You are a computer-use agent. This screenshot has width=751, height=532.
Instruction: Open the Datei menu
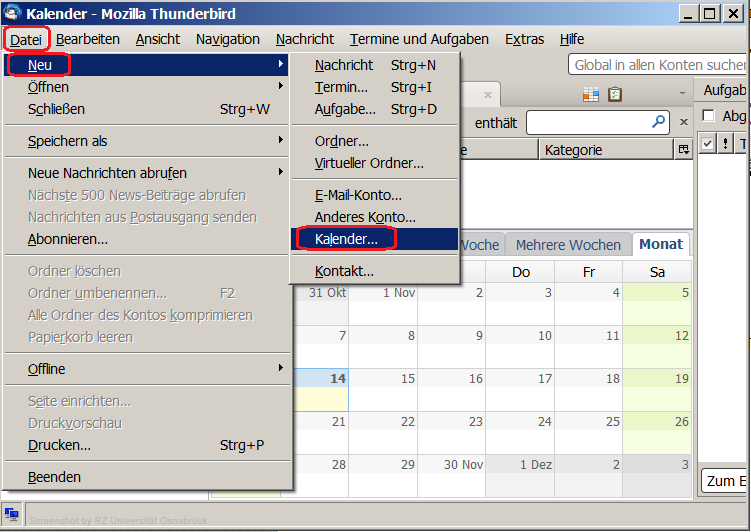(26, 39)
